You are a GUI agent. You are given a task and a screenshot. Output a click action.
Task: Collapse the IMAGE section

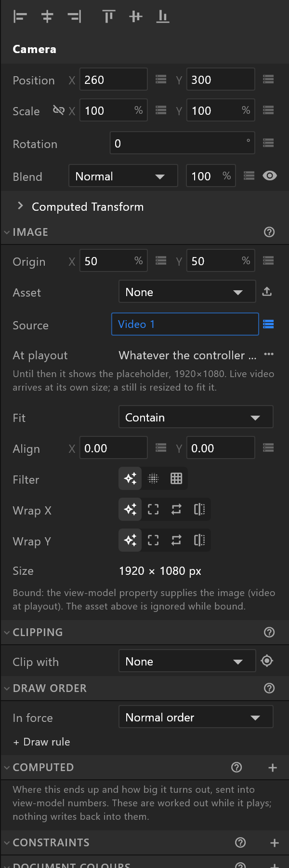point(7,232)
